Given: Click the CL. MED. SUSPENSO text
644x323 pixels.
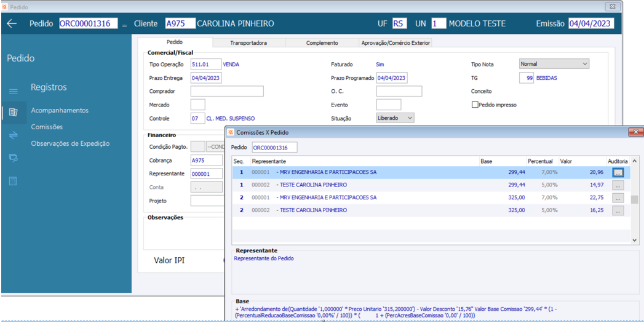Looking at the screenshot, I should (x=231, y=118).
